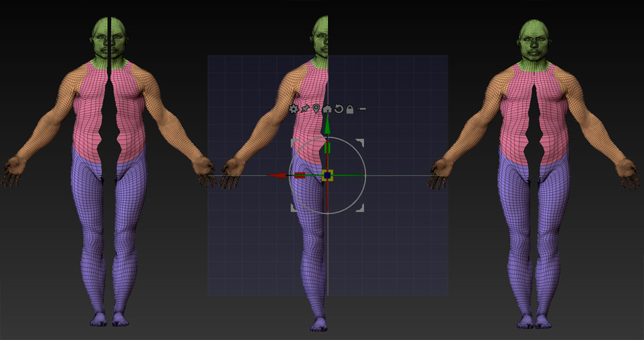
Task: Click the gizmo Reset orientation circular arrow
Action: 338,109
